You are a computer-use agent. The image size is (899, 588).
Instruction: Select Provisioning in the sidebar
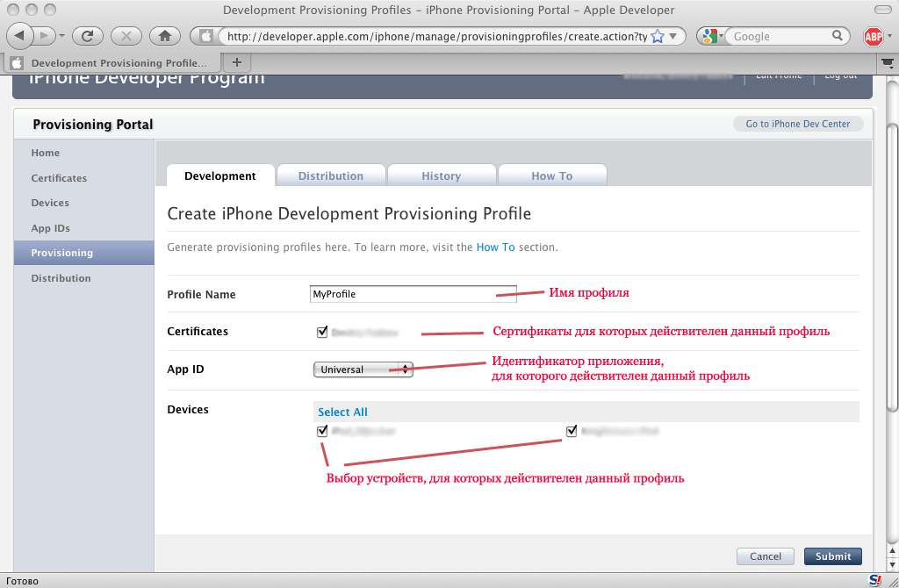pos(83,253)
